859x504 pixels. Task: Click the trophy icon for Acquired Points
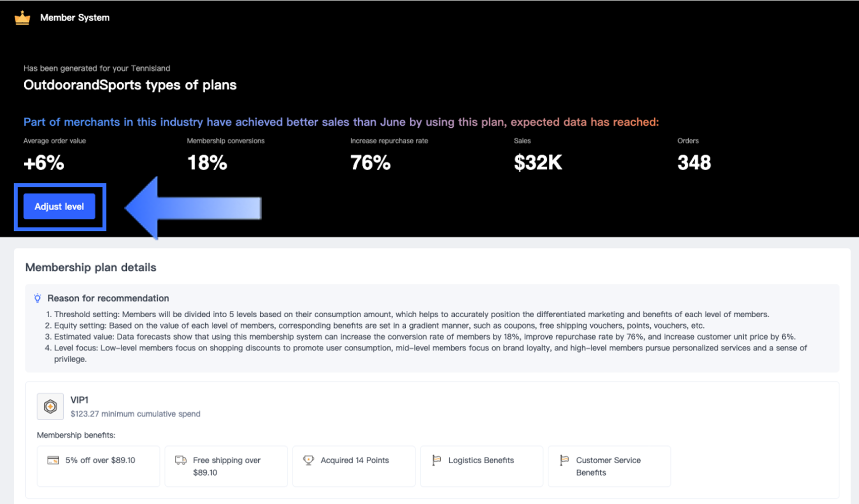click(308, 460)
